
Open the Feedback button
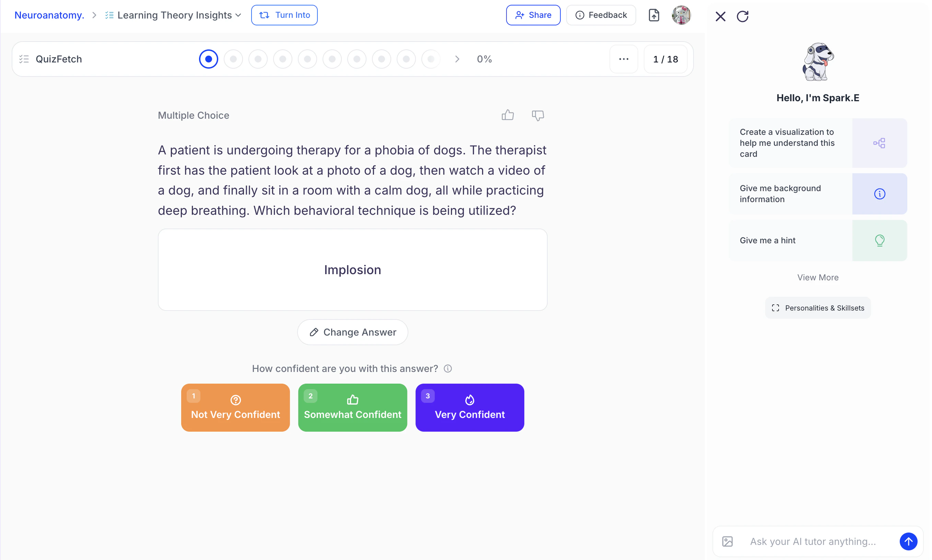tap(601, 15)
